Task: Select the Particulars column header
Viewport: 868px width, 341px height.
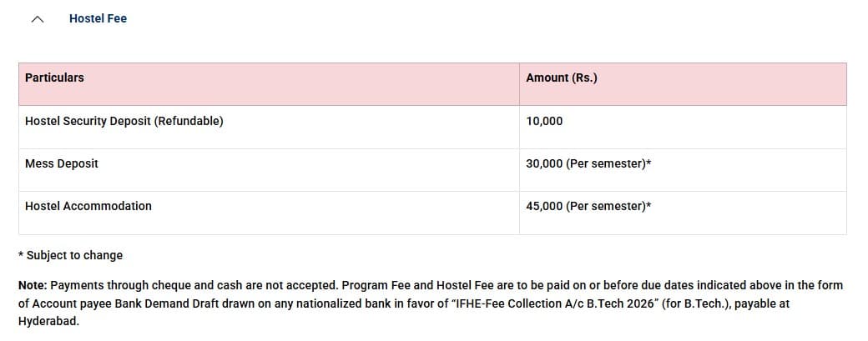Action: [54, 78]
